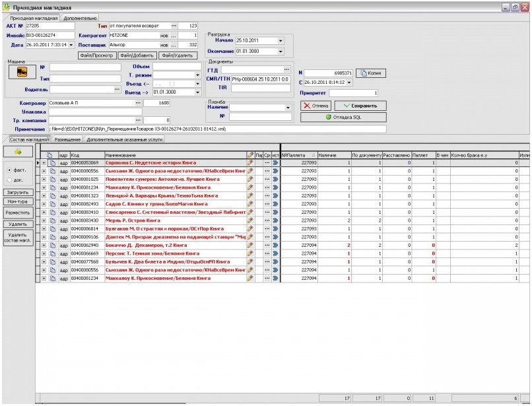Click Отладка SQL with the green icon
532x406 pixels.
click(343, 118)
